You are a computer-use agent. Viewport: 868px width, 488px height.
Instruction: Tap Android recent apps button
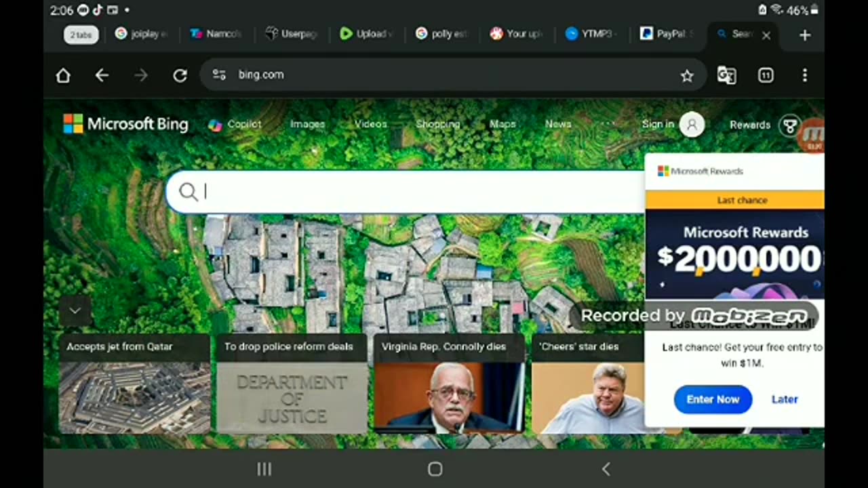coord(264,469)
